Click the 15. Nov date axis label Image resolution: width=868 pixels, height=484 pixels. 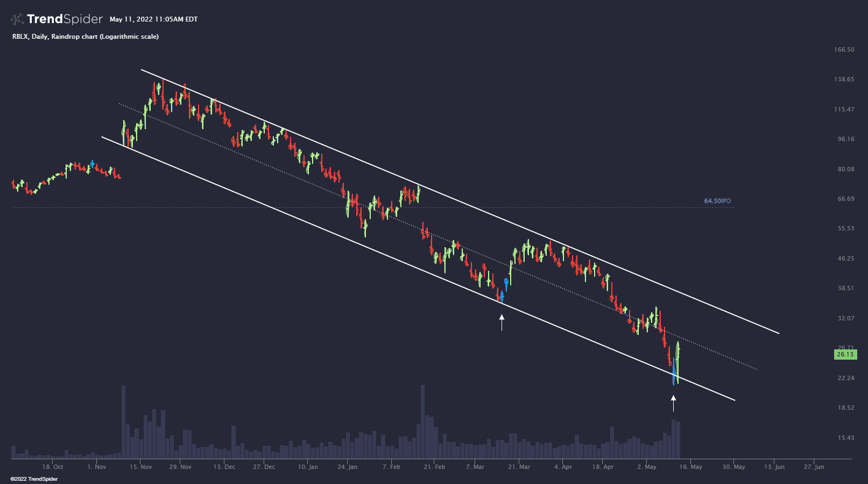click(141, 467)
